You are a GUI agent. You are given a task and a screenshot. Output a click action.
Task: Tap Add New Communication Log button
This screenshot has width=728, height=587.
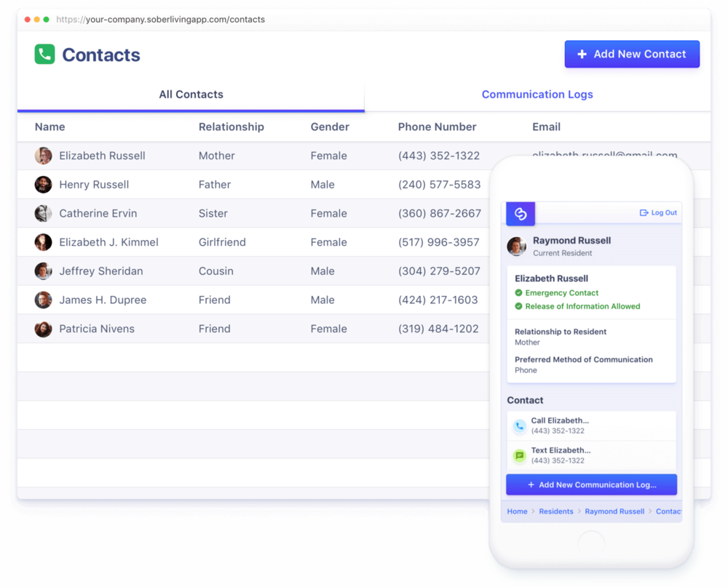(x=591, y=484)
